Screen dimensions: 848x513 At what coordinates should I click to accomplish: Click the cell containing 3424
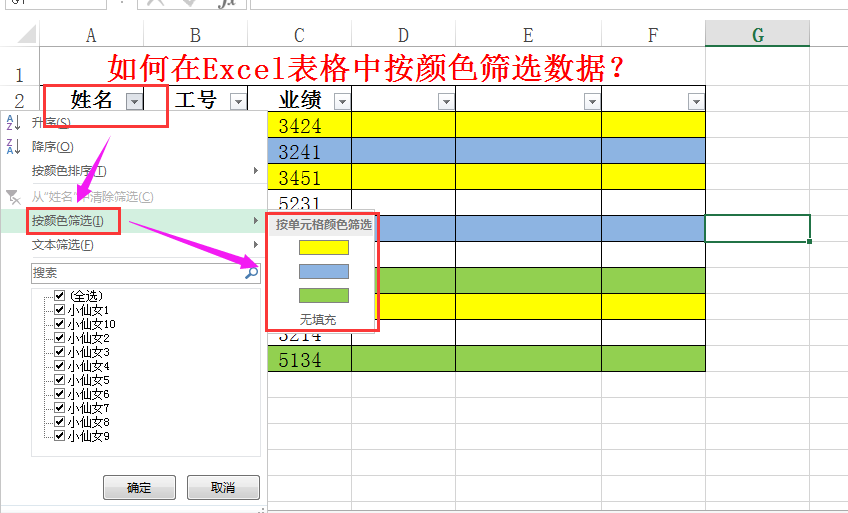309,125
